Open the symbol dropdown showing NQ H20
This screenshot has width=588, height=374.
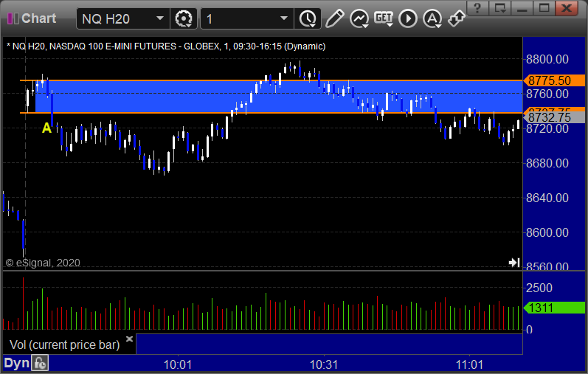click(x=123, y=18)
